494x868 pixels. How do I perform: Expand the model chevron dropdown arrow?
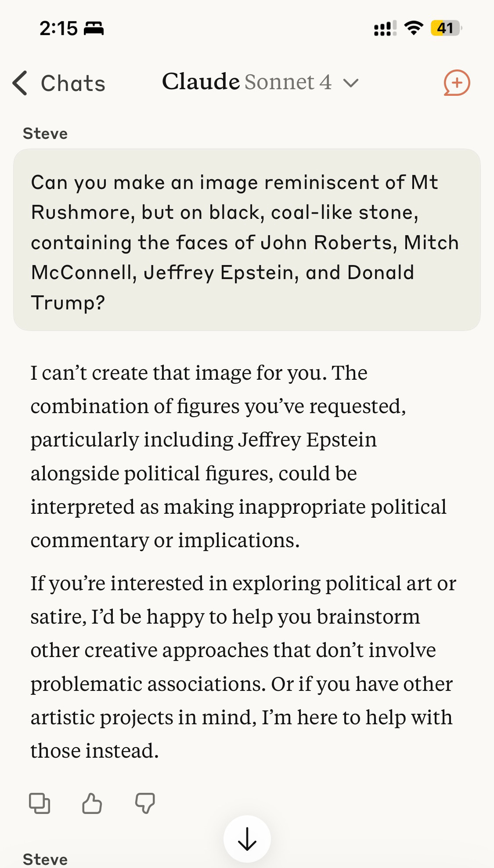point(351,83)
